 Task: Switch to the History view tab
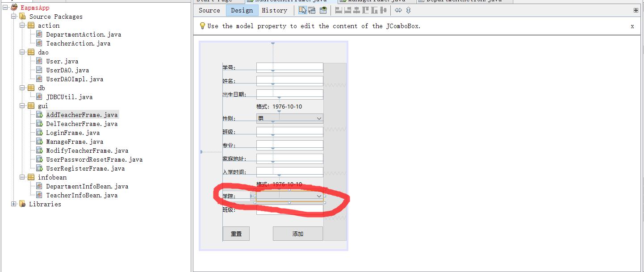point(275,10)
